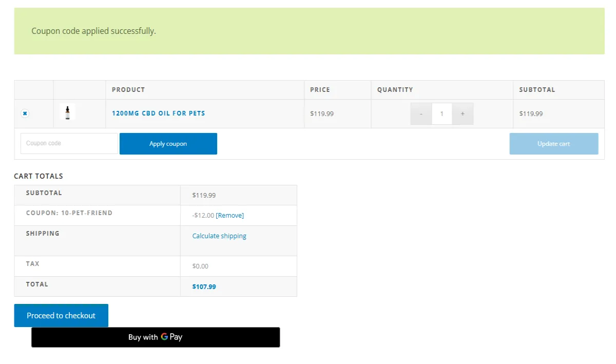The image size is (616, 364).
Task: Click the Cart Totals heading
Action: coord(38,176)
